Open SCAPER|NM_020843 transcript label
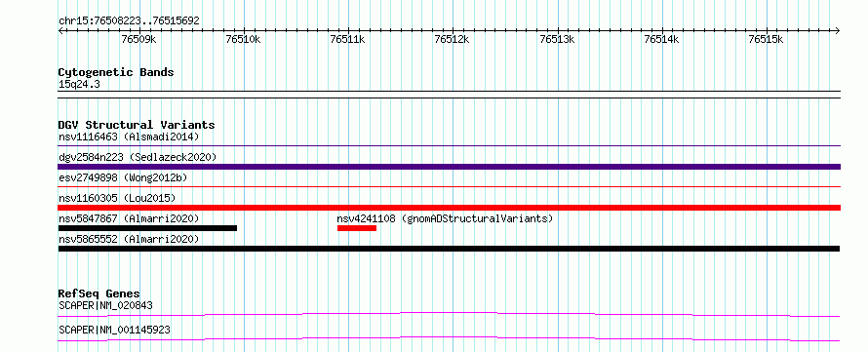The width and height of the screenshot is (868, 352). coord(105,305)
